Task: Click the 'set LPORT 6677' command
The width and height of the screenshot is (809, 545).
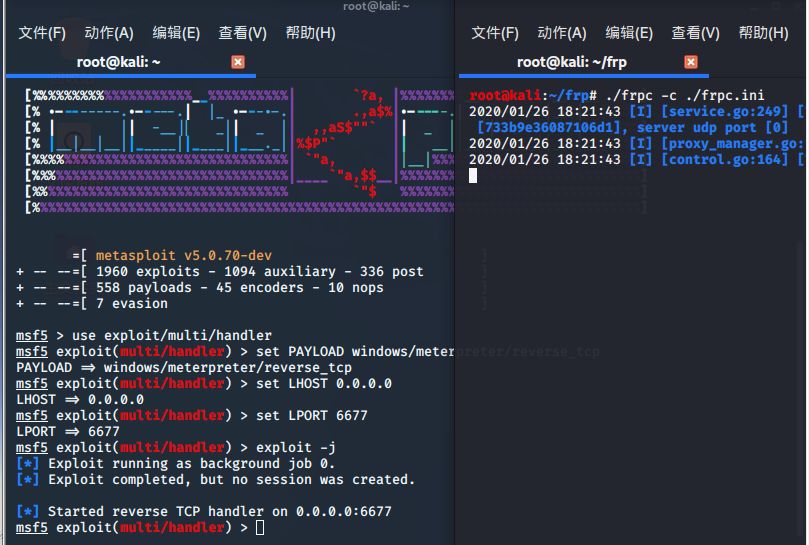Action: point(312,415)
